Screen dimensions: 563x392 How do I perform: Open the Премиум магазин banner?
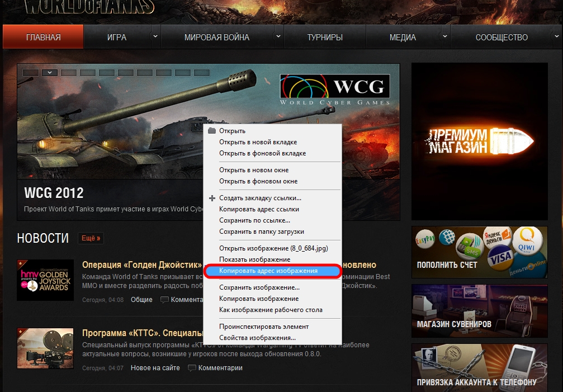[479, 141]
